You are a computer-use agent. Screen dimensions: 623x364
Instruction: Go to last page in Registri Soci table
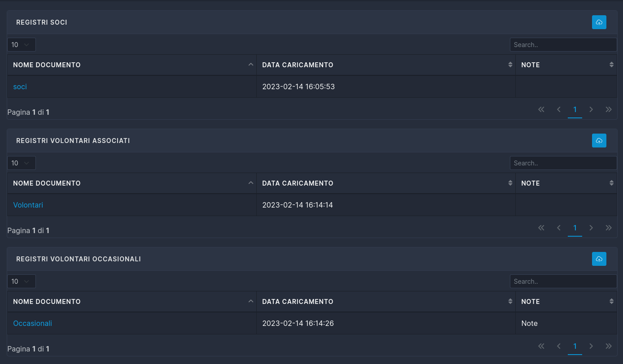coord(609,109)
